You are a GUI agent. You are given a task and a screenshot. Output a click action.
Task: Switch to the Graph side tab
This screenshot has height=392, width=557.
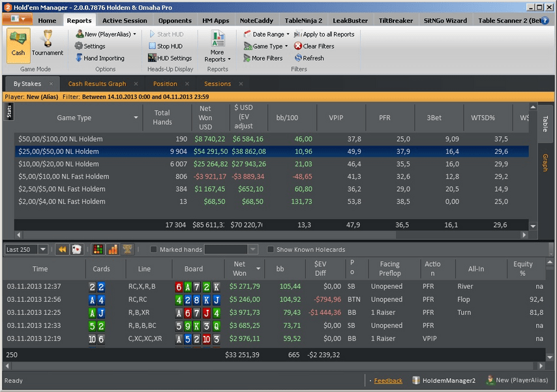[x=545, y=163]
